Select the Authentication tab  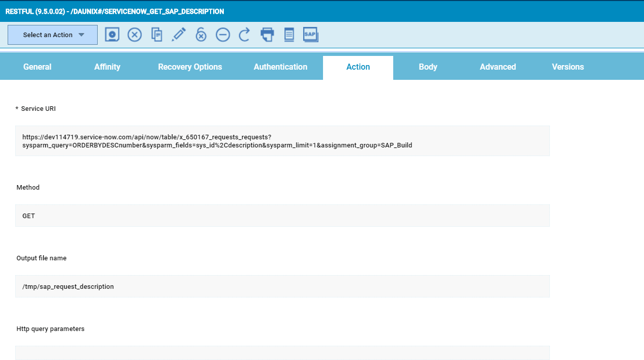click(280, 67)
